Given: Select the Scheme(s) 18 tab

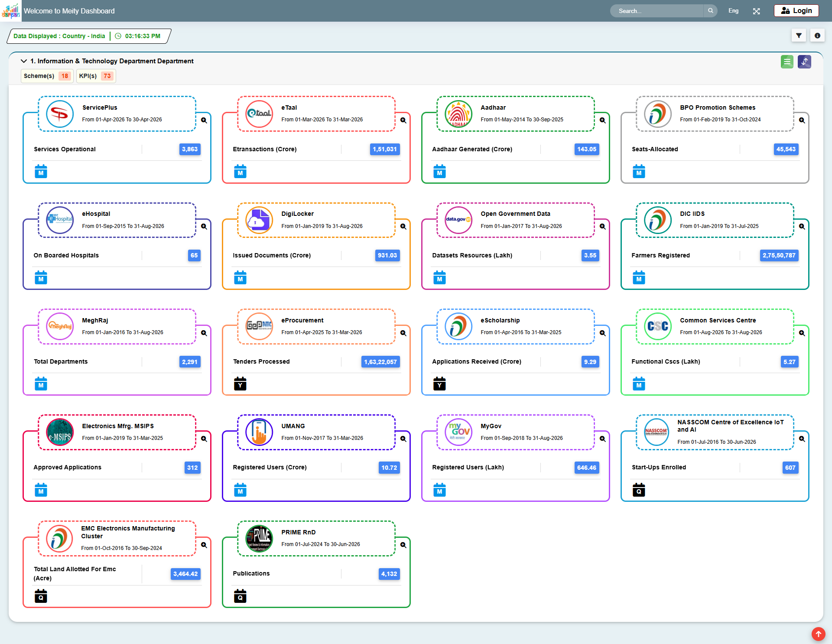Looking at the screenshot, I should (47, 76).
